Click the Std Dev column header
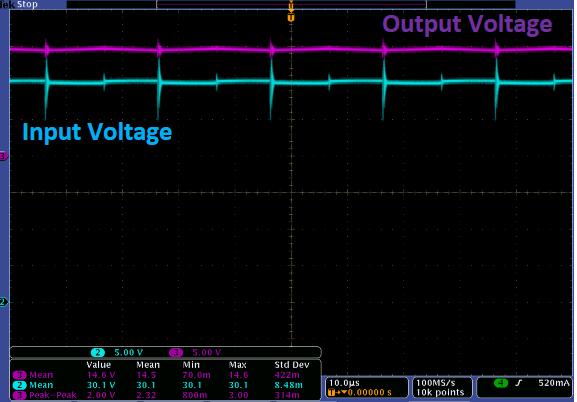 pos(292,365)
